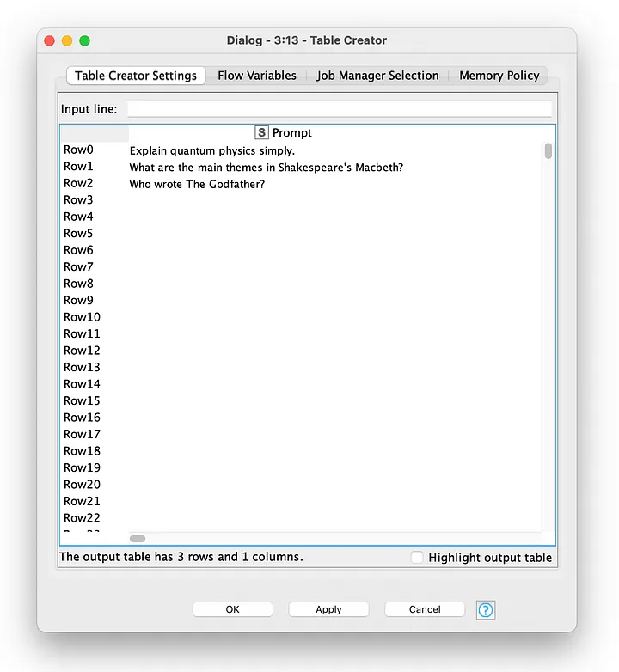Click the String type icon beside Prompt
The height and width of the screenshot is (672, 619).
262,133
